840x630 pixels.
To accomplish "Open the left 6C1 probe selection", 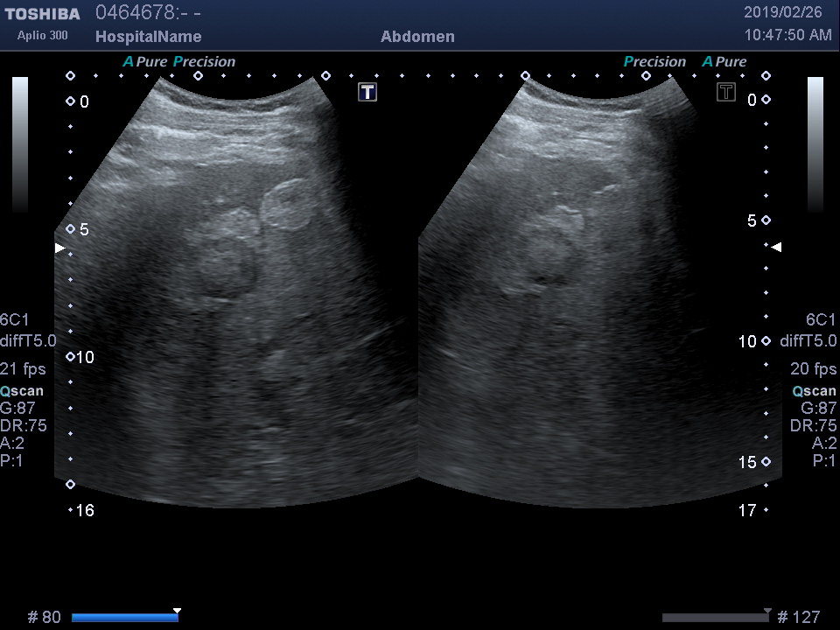I will pyautogui.click(x=15, y=319).
